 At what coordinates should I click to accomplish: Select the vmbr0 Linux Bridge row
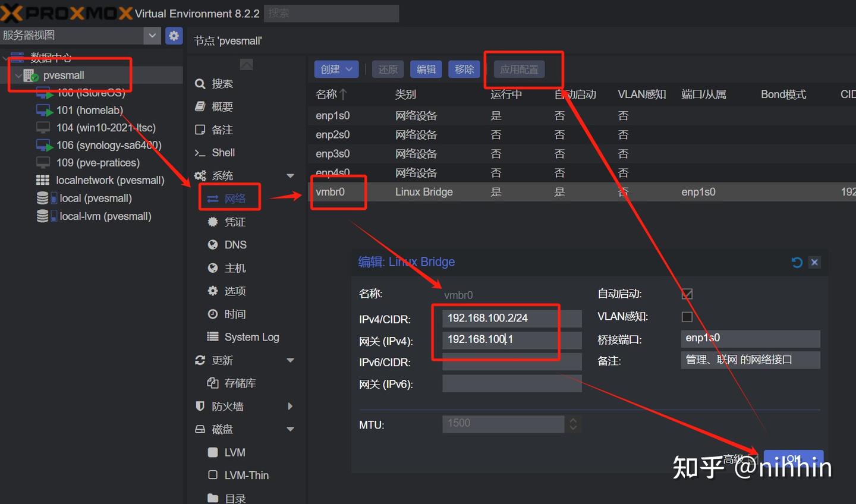pos(582,192)
